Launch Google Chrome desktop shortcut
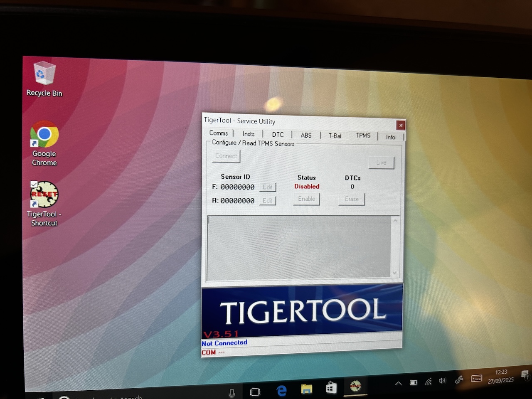This screenshot has height=399, width=532. [x=44, y=135]
